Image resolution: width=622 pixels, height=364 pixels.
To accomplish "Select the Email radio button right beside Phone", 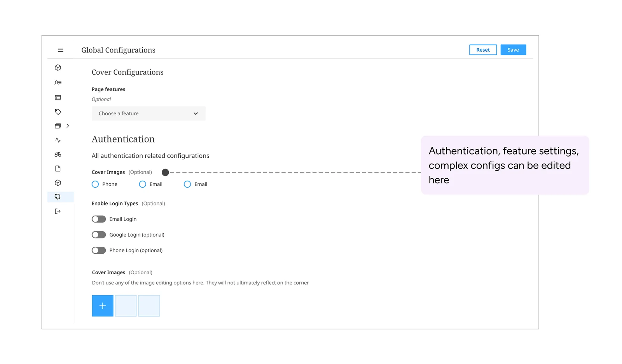I will coord(143,184).
